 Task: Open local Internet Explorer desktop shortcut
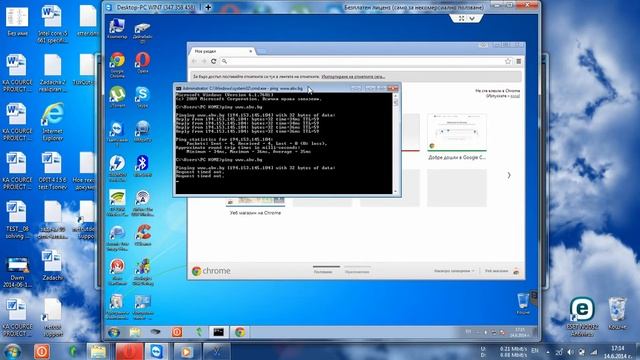53,122
